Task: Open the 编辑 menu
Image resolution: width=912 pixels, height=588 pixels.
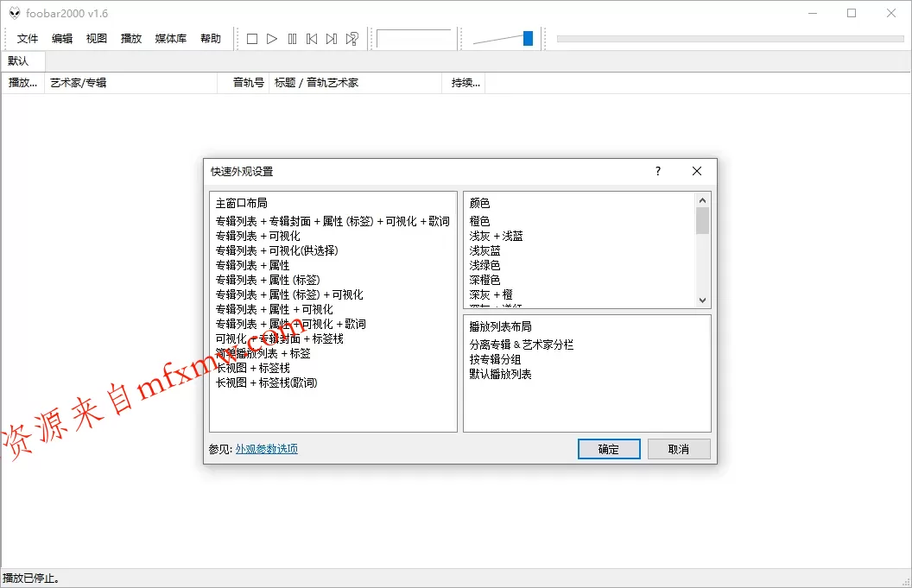Action: 62,38
